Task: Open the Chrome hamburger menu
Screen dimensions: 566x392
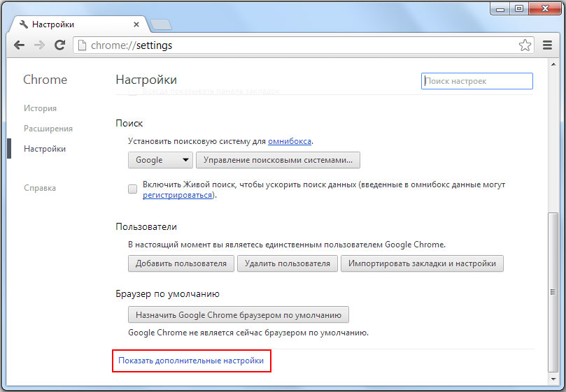Action: pos(548,45)
